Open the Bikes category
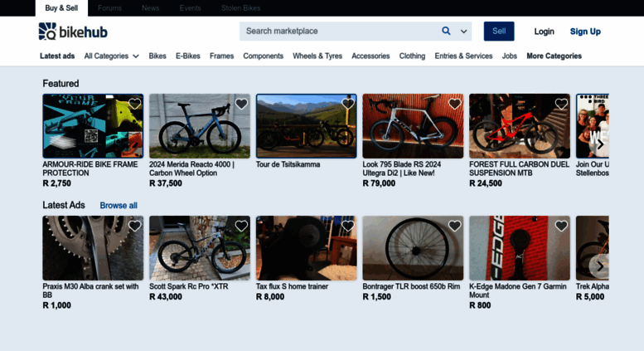644x351 pixels. pos(157,56)
